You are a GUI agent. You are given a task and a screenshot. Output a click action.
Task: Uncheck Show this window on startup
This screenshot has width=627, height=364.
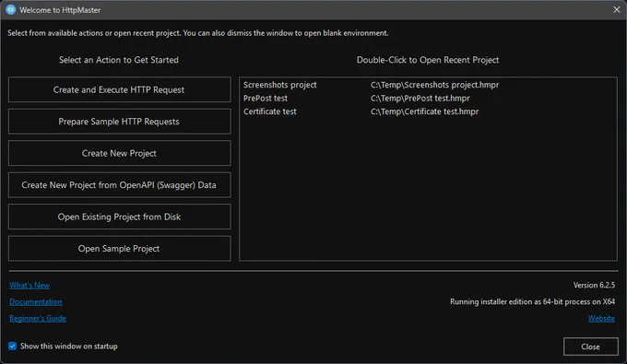pos(12,346)
